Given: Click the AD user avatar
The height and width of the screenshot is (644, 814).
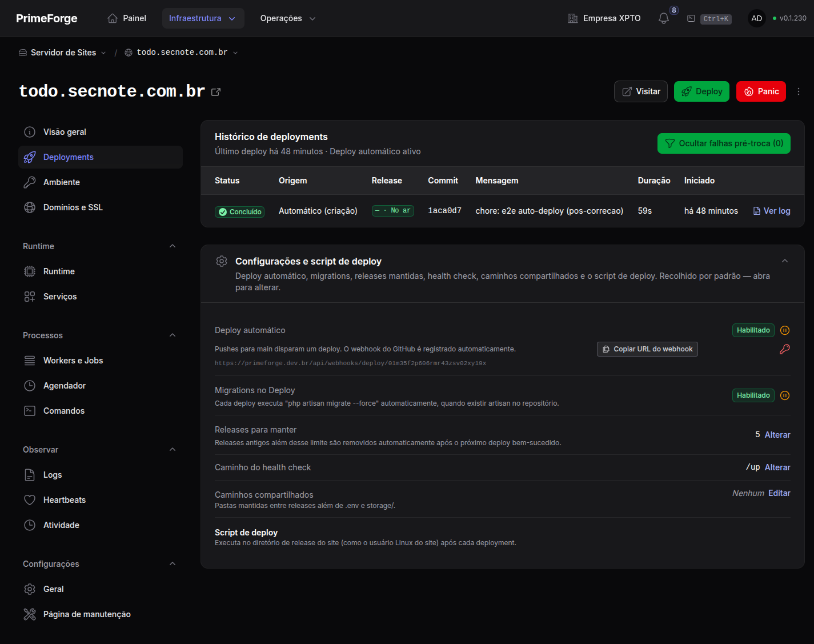Looking at the screenshot, I should 756,18.
